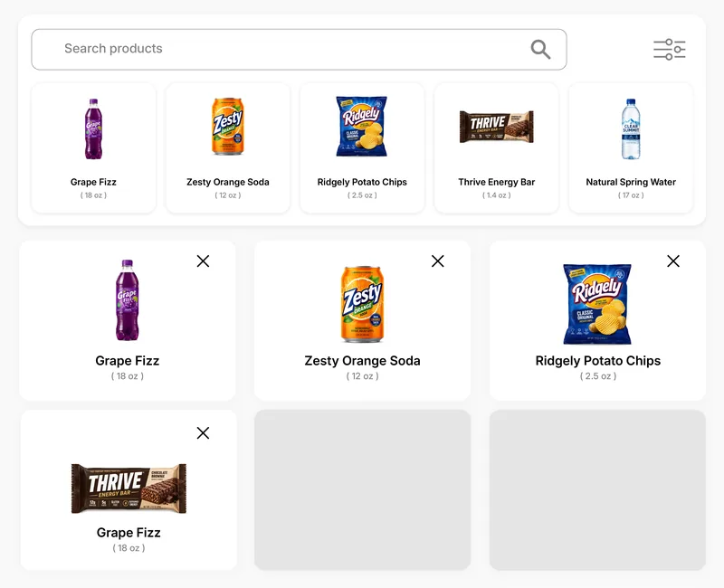Click the large Ridgely Potato Chips title
The image size is (724, 588).
[598, 361]
